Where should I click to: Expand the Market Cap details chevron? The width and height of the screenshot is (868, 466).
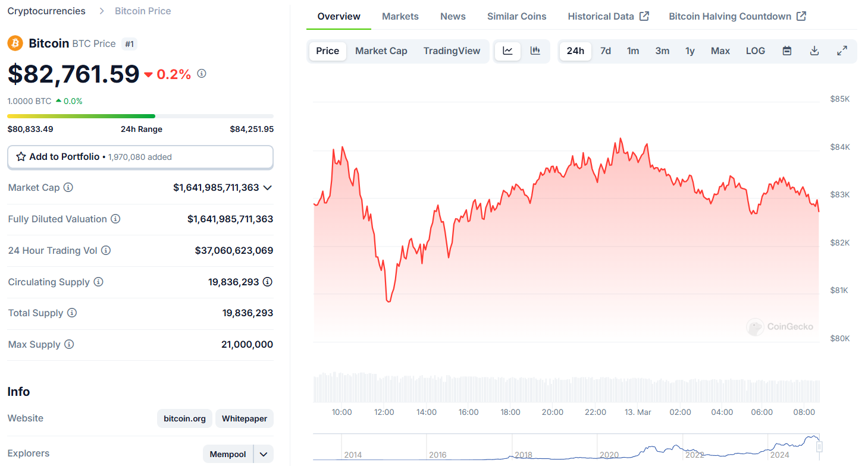click(x=268, y=187)
